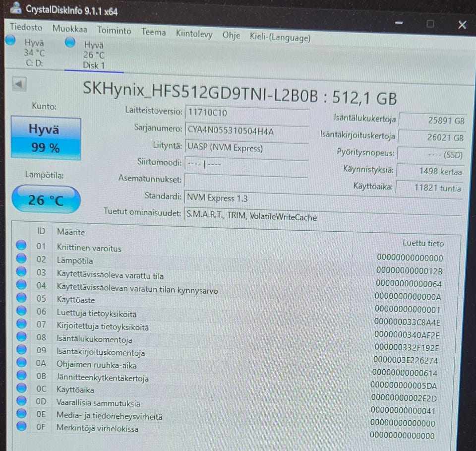476x451 pixels.
Task: Open the Ohje menu
Action: pyautogui.click(x=231, y=36)
